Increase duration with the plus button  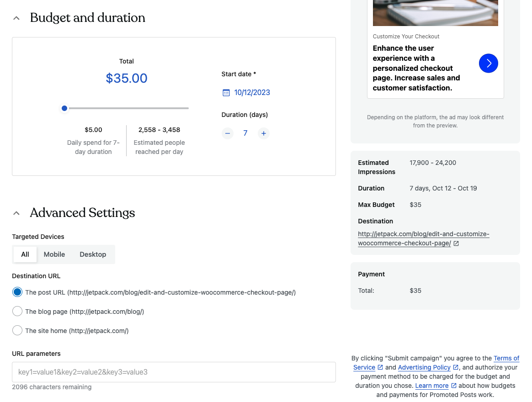pyautogui.click(x=264, y=133)
